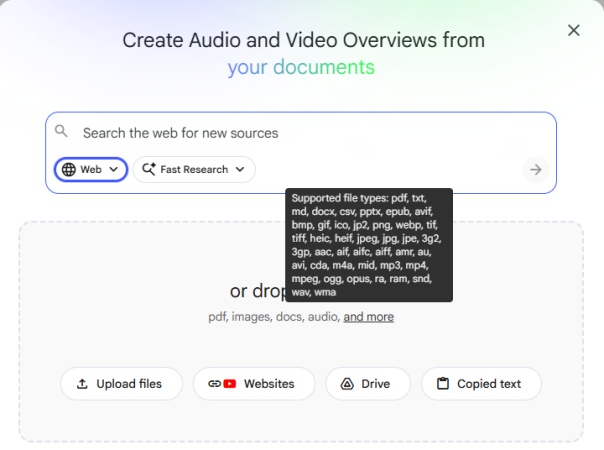Open the Fast Research mode dropdown arrow

click(240, 170)
